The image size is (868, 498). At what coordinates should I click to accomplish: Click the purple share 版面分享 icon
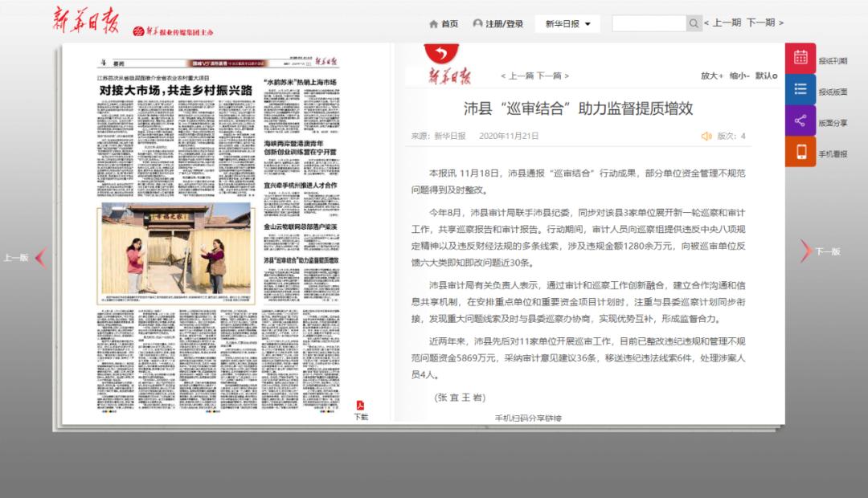point(800,120)
